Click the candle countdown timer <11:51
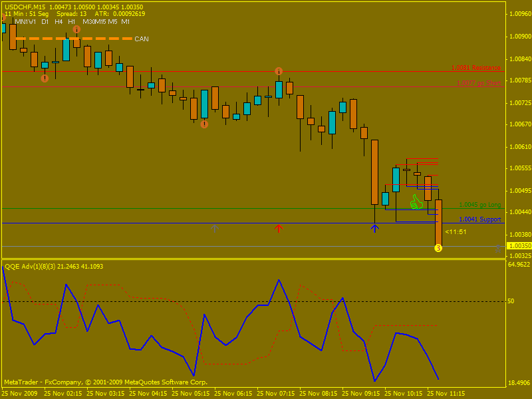Viewport: 532px width, 399px height. click(x=456, y=232)
